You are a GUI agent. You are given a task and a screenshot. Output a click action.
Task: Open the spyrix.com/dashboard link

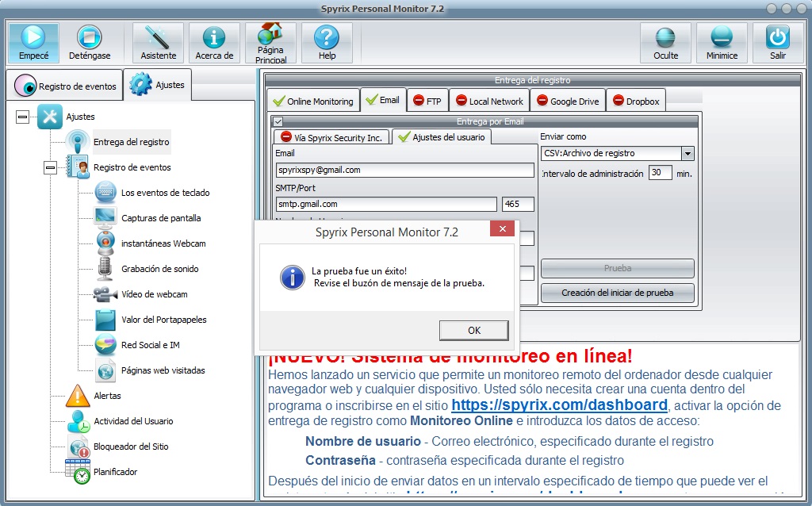559,405
